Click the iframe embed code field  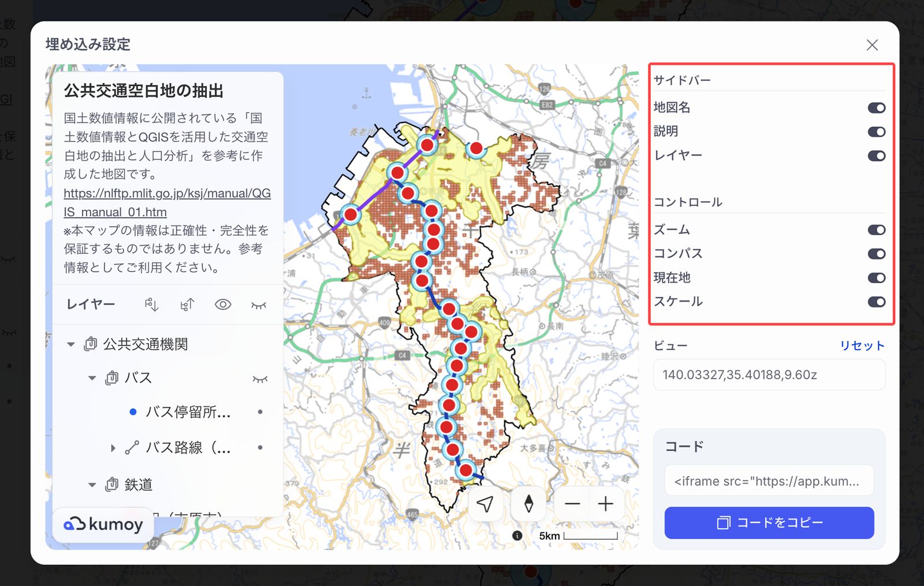click(769, 481)
